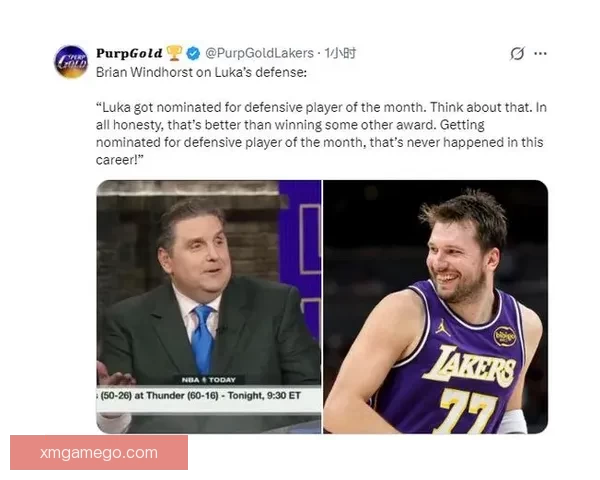Click the 'Brian Windhorst on Luka's defense' line

(x=201, y=72)
